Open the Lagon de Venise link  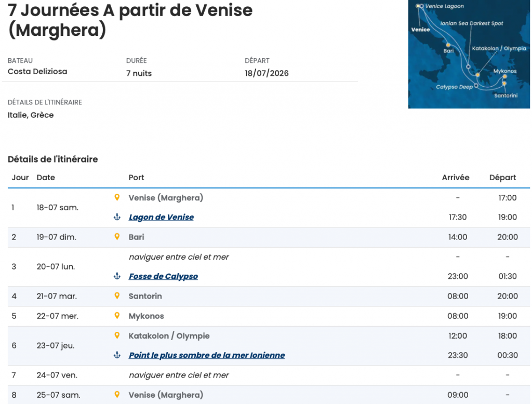161,217
